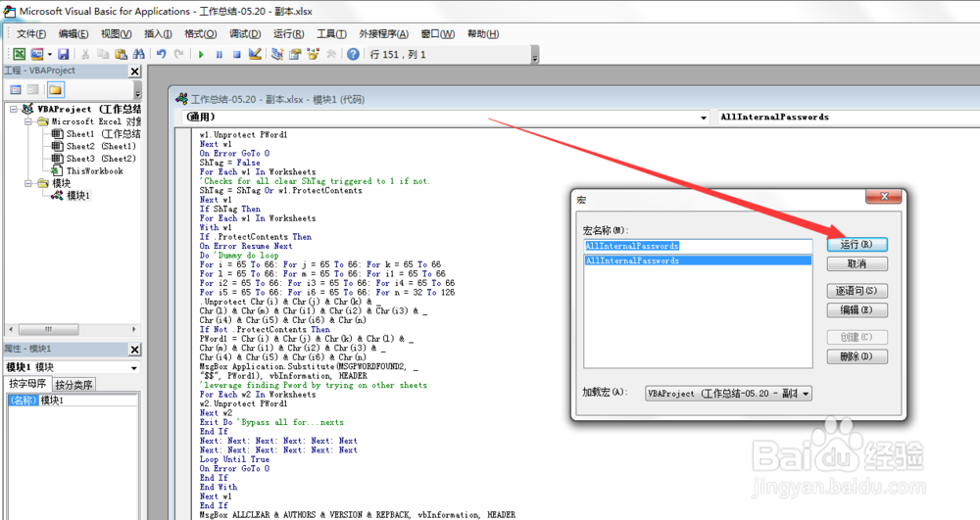
Task: Switch to Microsoft Excel view icon
Action: [x=20, y=54]
